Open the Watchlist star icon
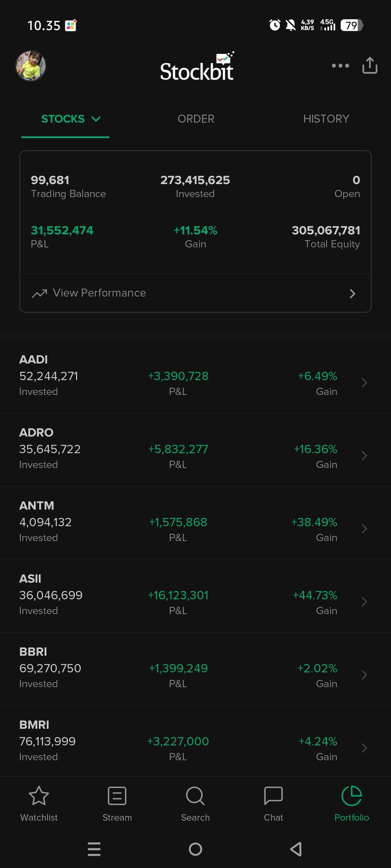391x868 pixels. click(39, 796)
